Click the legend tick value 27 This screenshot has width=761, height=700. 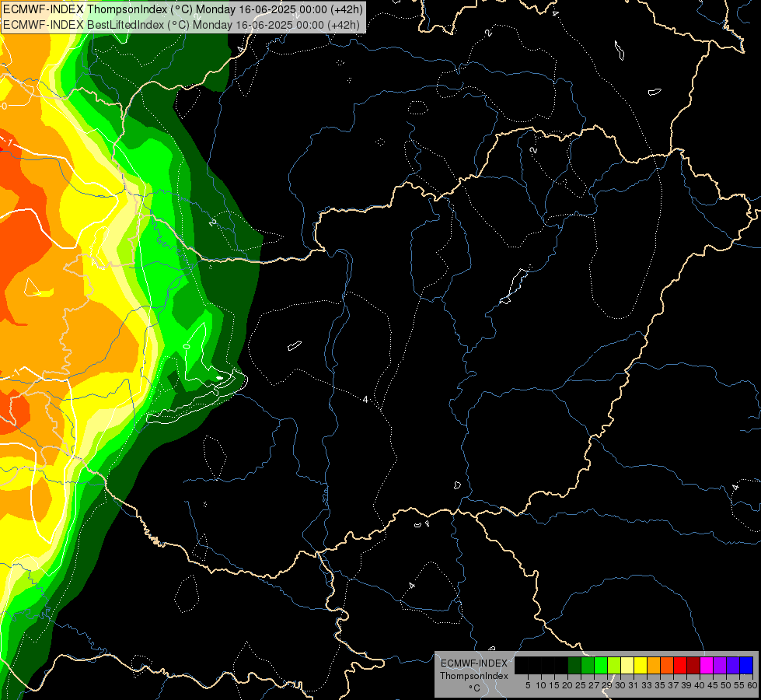click(x=594, y=685)
